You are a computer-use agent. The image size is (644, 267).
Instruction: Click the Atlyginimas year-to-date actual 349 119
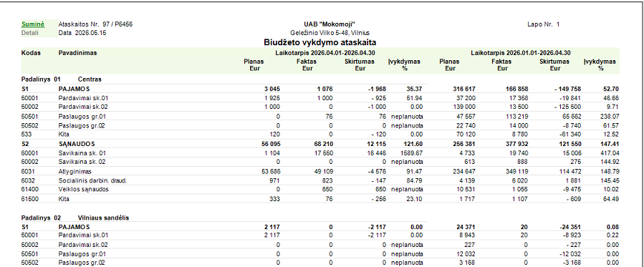pos(516,171)
